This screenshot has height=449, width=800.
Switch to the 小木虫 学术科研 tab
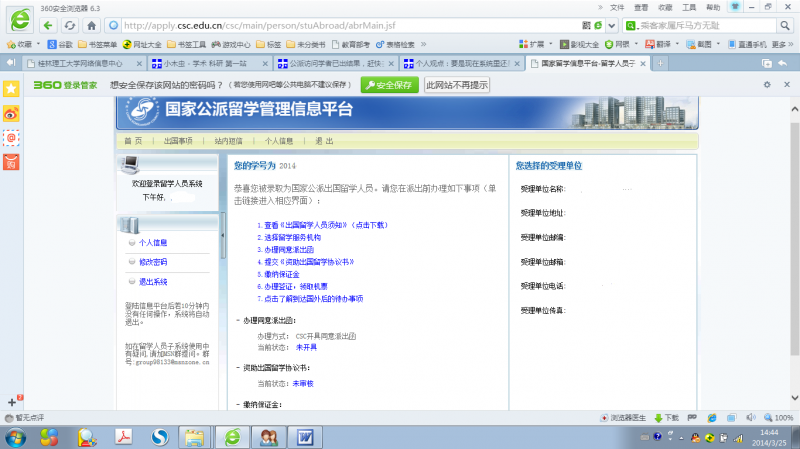210,63
